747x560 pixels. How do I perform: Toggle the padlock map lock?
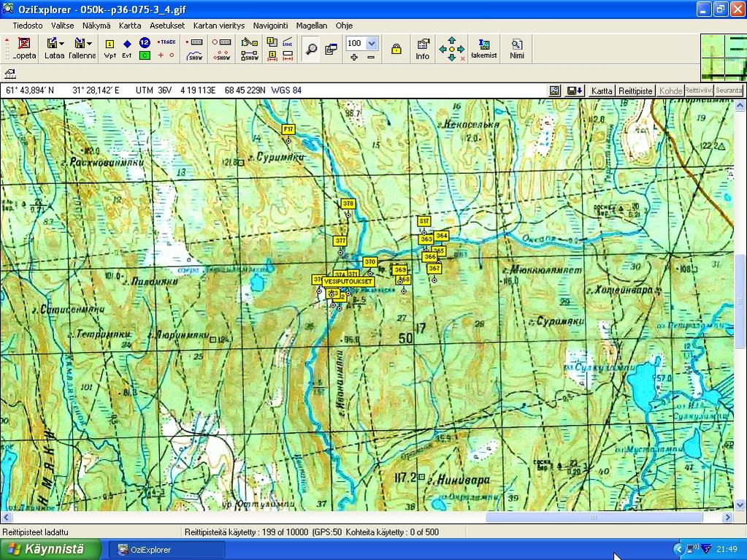click(396, 49)
